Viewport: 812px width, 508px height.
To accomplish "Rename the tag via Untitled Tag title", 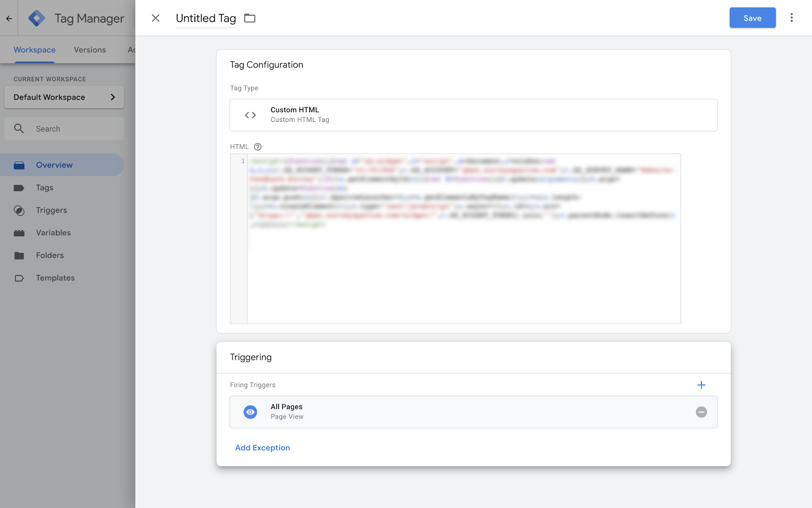I will coord(206,18).
